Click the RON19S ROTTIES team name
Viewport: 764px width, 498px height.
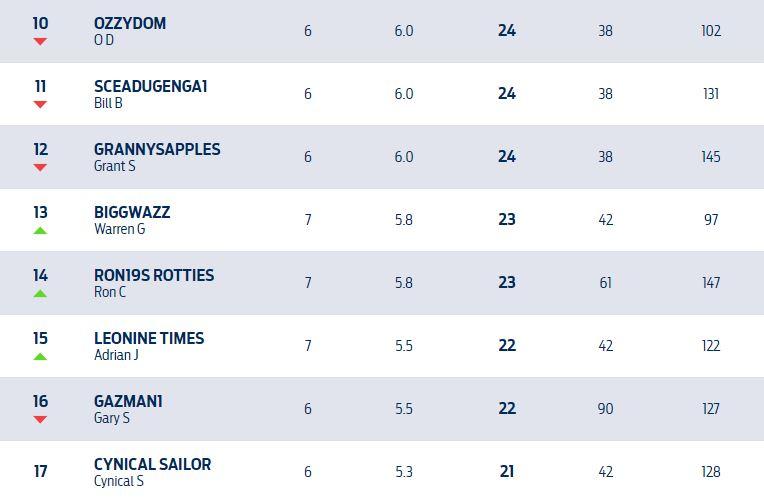[154, 275]
